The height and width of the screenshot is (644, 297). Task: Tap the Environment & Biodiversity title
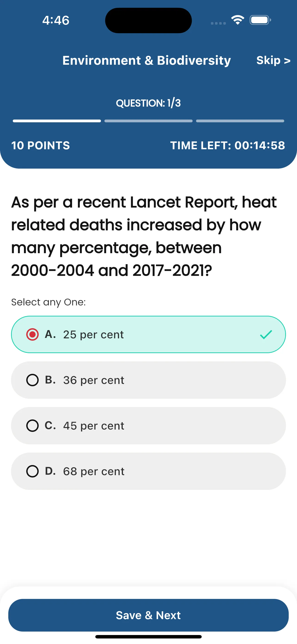(146, 61)
